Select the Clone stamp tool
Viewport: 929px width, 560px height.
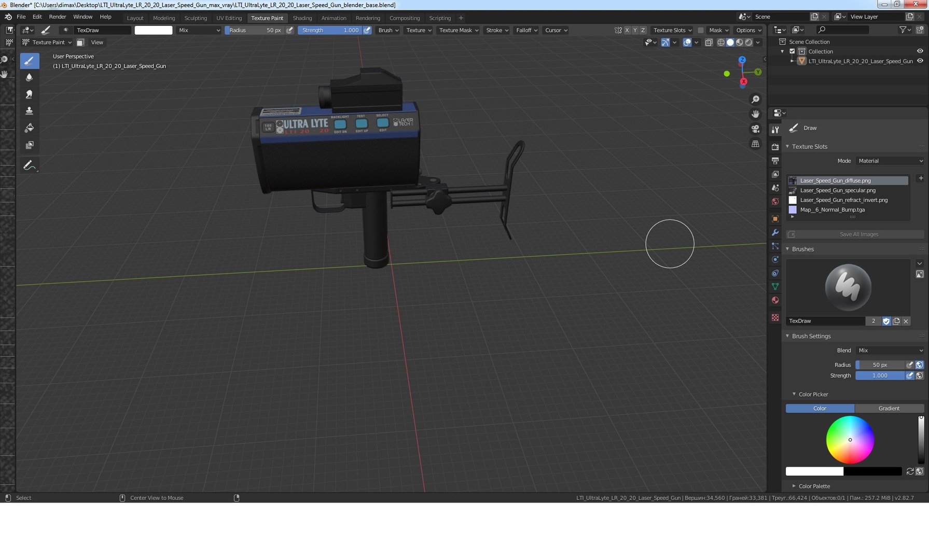coord(30,111)
